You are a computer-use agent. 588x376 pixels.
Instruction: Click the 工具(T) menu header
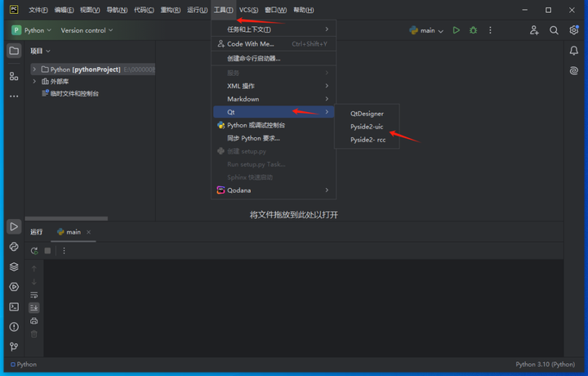[x=224, y=10]
